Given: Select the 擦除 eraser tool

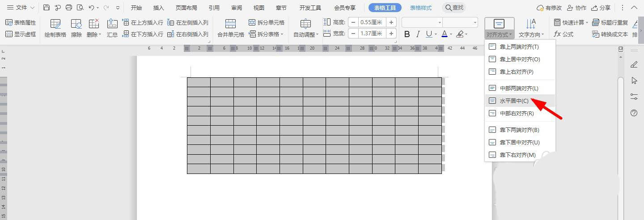Looking at the screenshot, I should coord(76,28).
